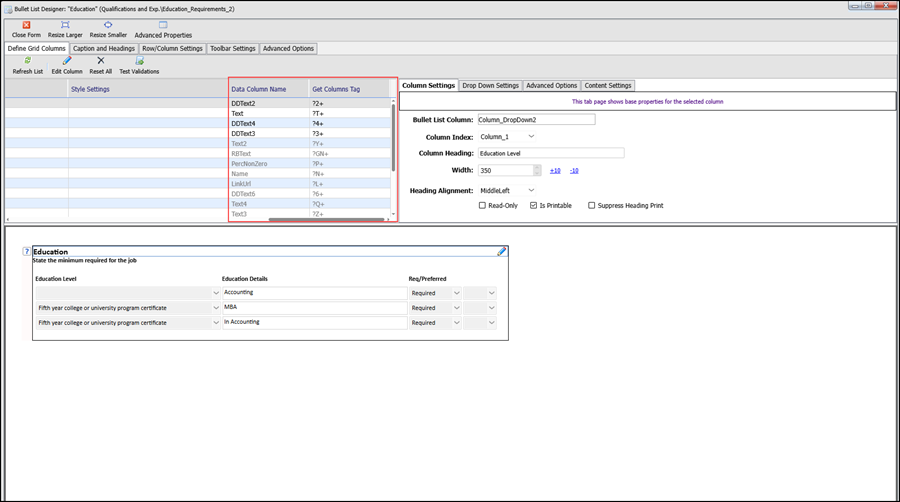Open the Required dropdown in the MBA row
900x502 pixels.
pyautogui.click(x=456, y=308)
